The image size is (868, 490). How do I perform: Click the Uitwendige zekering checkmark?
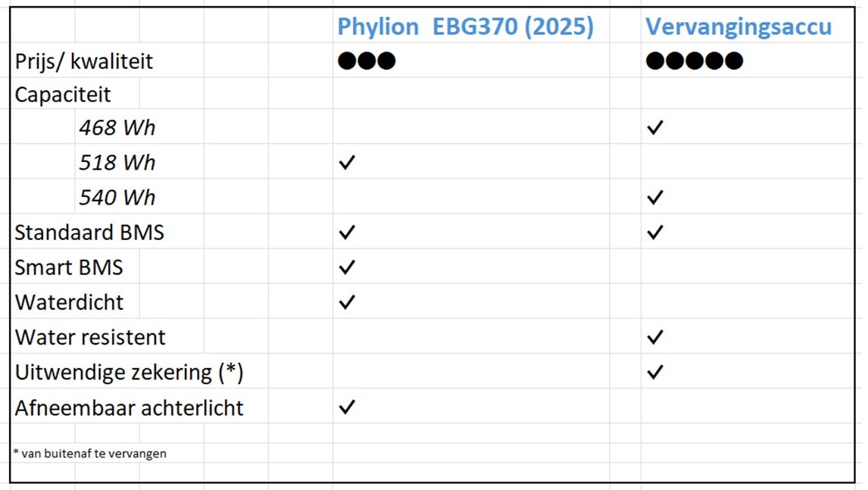655,372
